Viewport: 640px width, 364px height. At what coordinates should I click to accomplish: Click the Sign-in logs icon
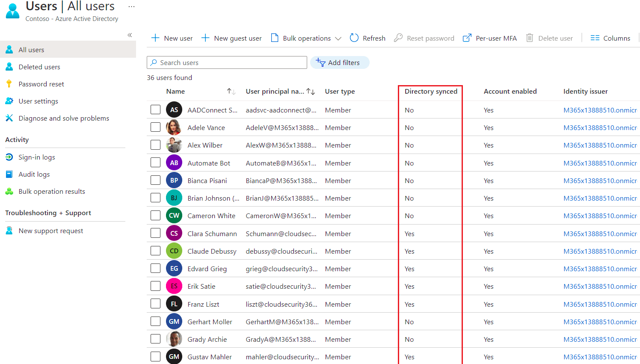(x=9, y=157)
